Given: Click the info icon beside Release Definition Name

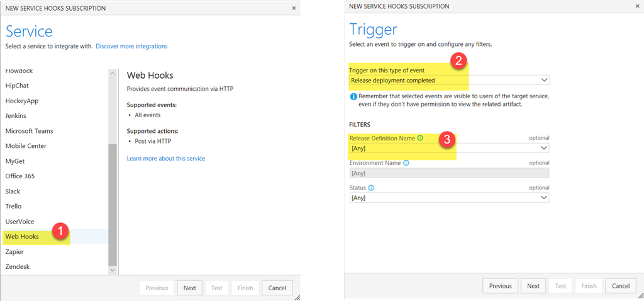Looking at the screenshot, I should (x=420, y=138).
